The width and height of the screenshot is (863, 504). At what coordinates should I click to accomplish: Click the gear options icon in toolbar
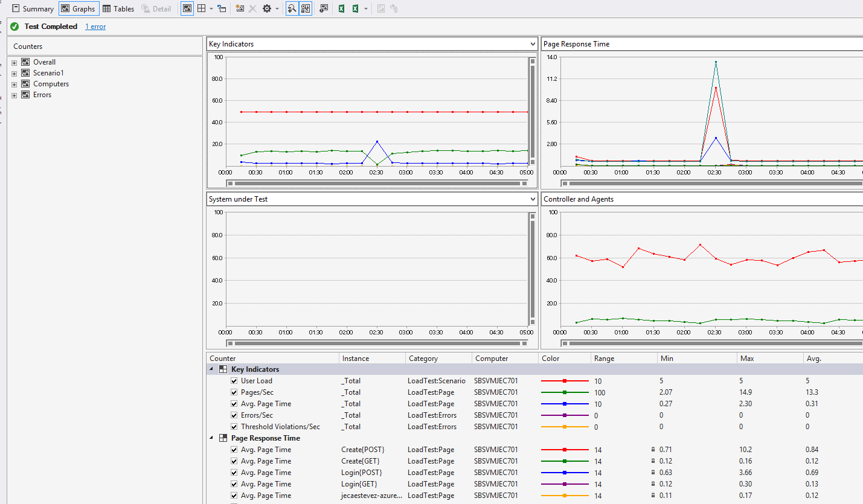click(267, 9)
